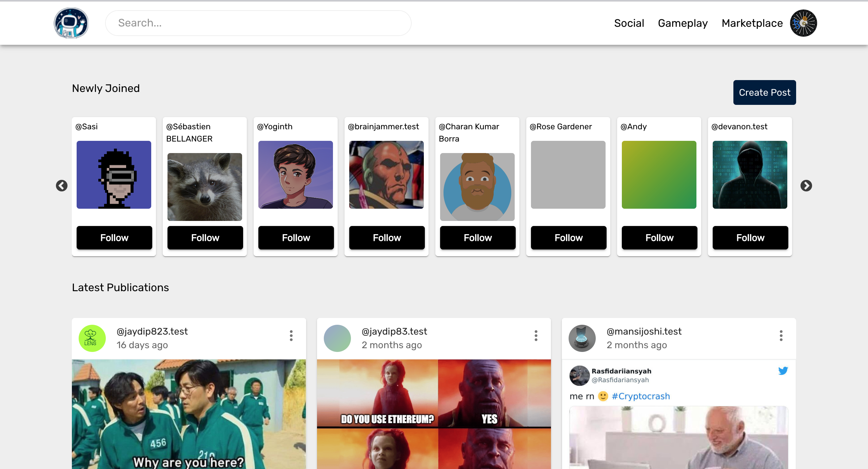Advance carousel with right arrow icon
This screenshot has width=868, height=469.
[x=806, y=186]
